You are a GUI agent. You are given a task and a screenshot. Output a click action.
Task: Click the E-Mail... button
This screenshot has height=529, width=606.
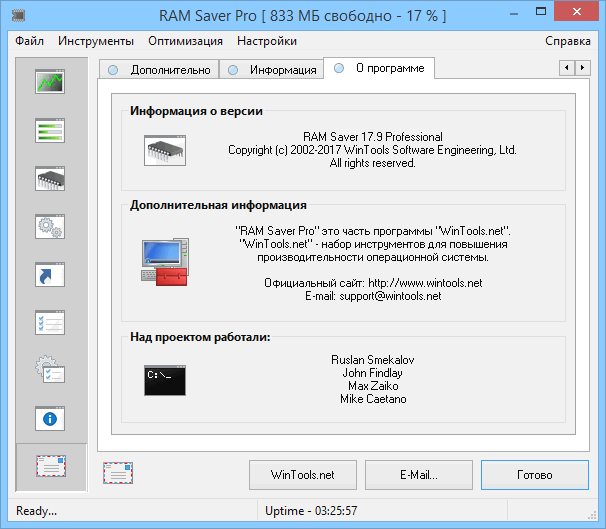click(419, 475)
